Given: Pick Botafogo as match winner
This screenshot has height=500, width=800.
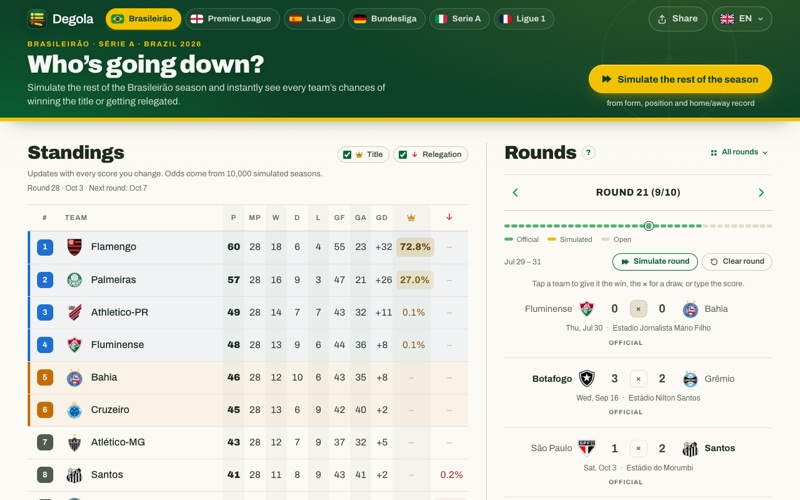Looking at the screenshot, I should 552,379.
